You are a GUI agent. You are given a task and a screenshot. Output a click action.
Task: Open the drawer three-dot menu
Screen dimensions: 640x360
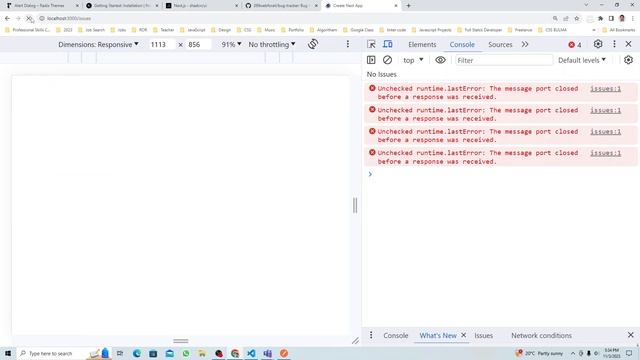coord(371,335)
